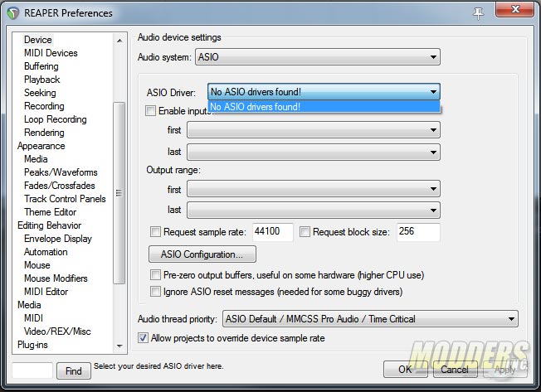
Task: Open the Peaks/Waveforms page
Action: point(61,172)
